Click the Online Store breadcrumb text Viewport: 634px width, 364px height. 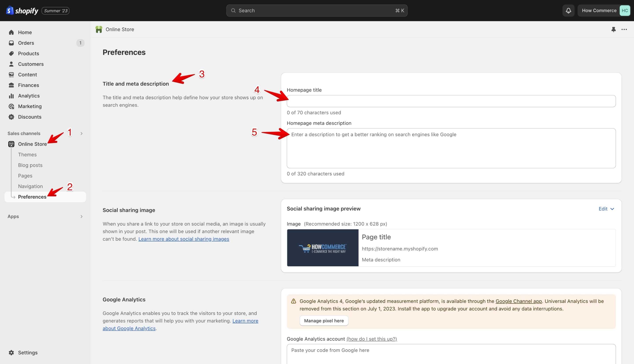coord(120,29)
